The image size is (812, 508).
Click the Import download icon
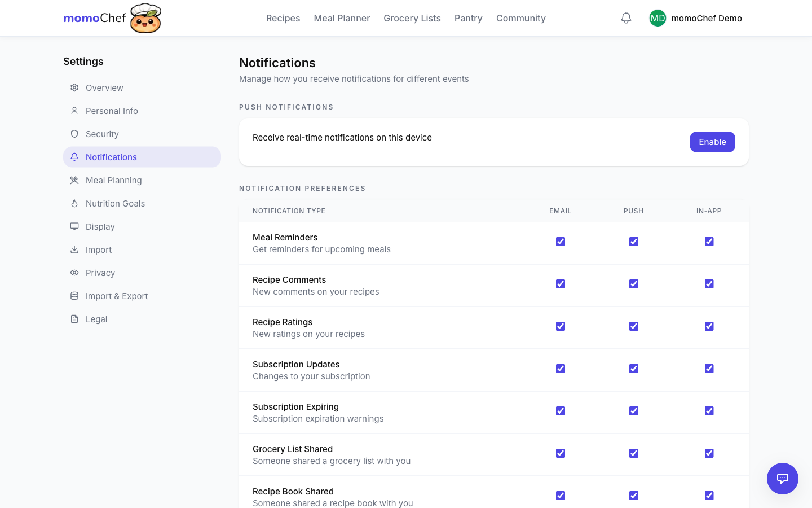point(74,249)
